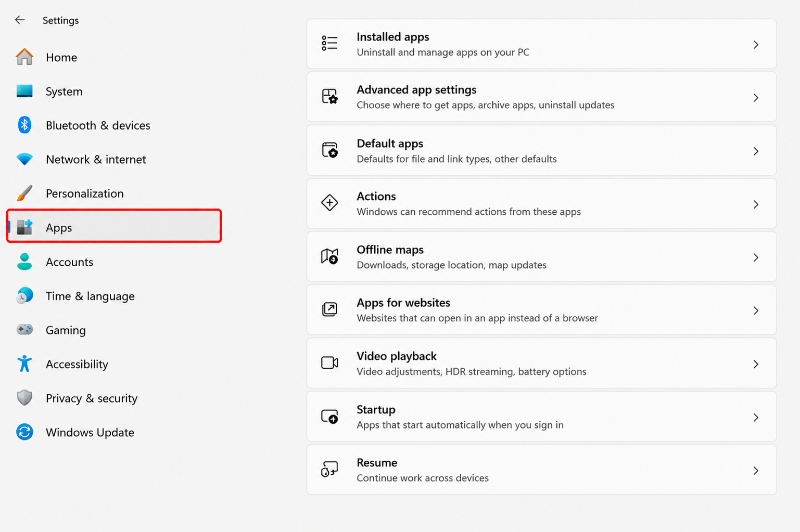Click 'Websites that can open in an app' text
Viewport: 800px width, 532px height.
tap(477, 318)
